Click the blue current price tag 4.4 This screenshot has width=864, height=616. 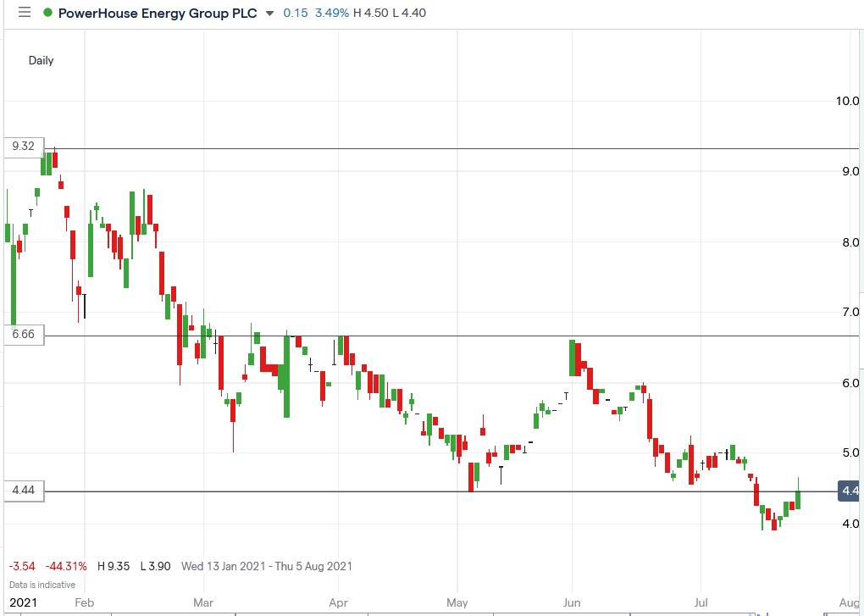[848, 491]
